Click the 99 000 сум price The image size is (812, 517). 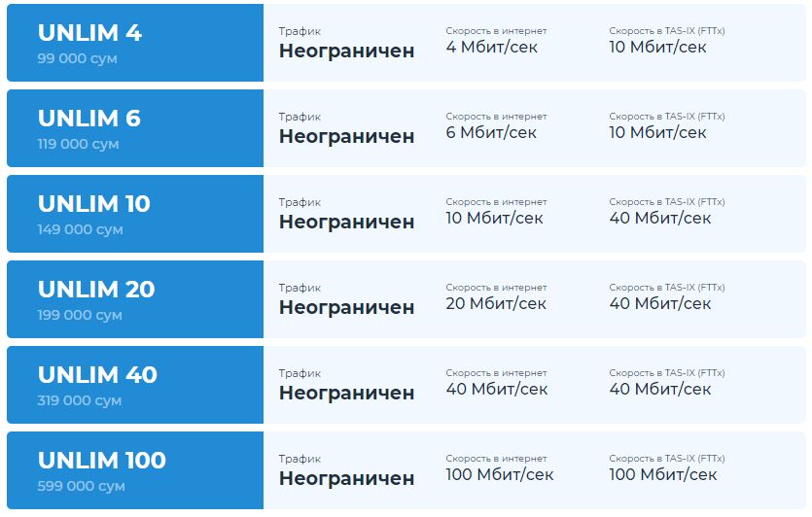coord(77,58)
